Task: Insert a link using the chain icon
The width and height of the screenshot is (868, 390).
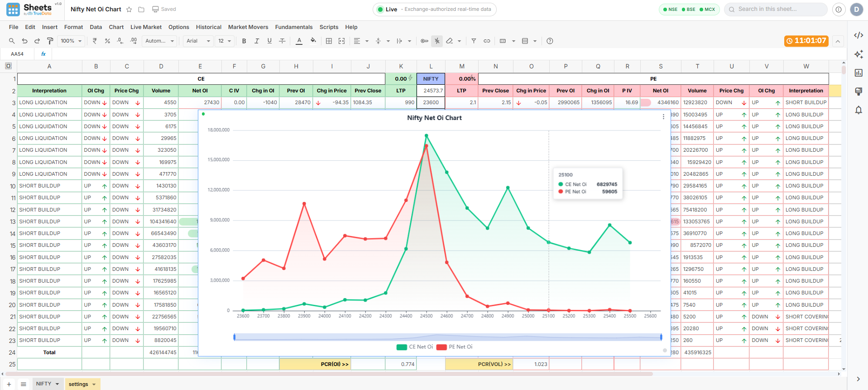Action: [487, 41]
